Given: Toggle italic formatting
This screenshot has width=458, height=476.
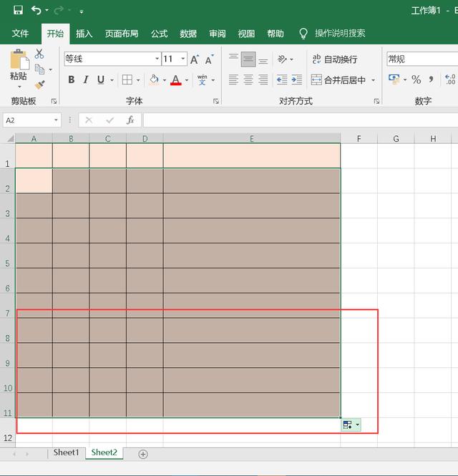Looking at the screenshot, I should (x=86, y=80).
